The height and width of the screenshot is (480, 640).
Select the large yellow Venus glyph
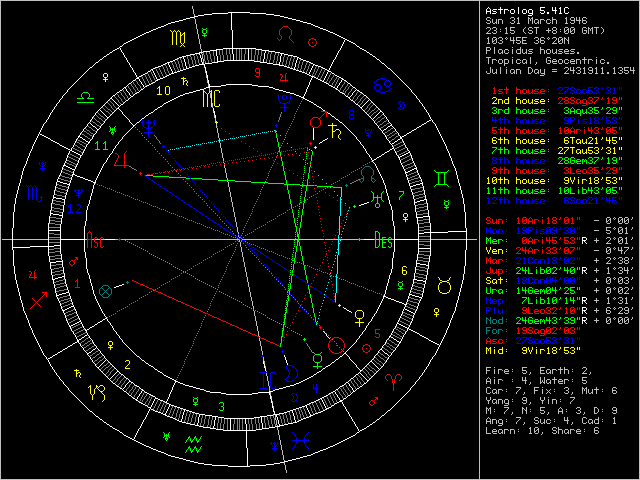pyautogui.click(x=359, y=318)
